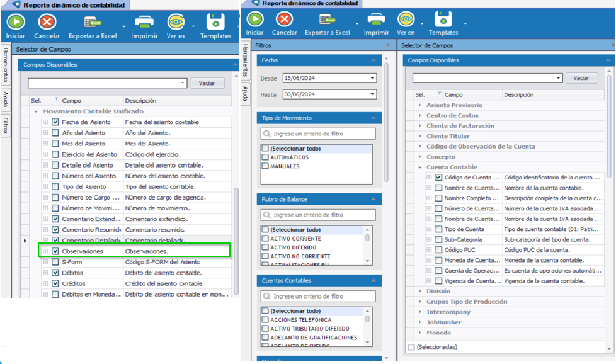Open Herramientas side tab in left window

6,65
